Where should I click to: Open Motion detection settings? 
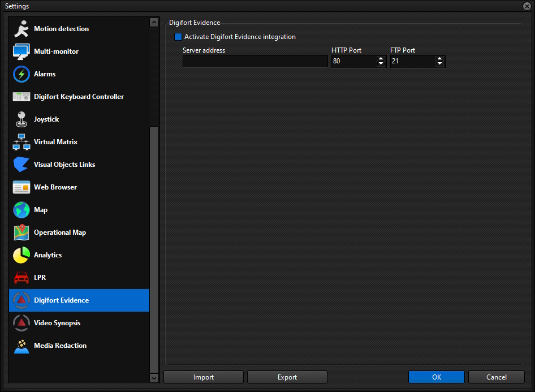(79, 29)
